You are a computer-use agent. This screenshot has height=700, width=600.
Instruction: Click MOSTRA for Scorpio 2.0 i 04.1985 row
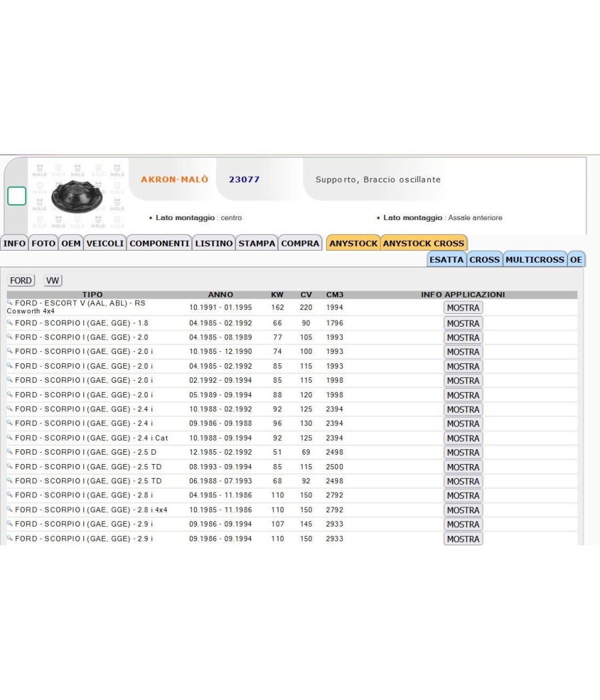(463, 366)
